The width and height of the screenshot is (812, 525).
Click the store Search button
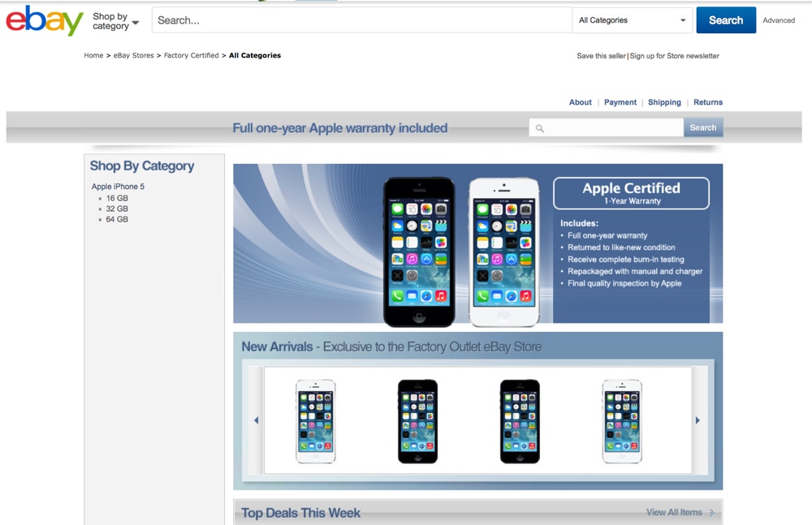coord(702,127)
